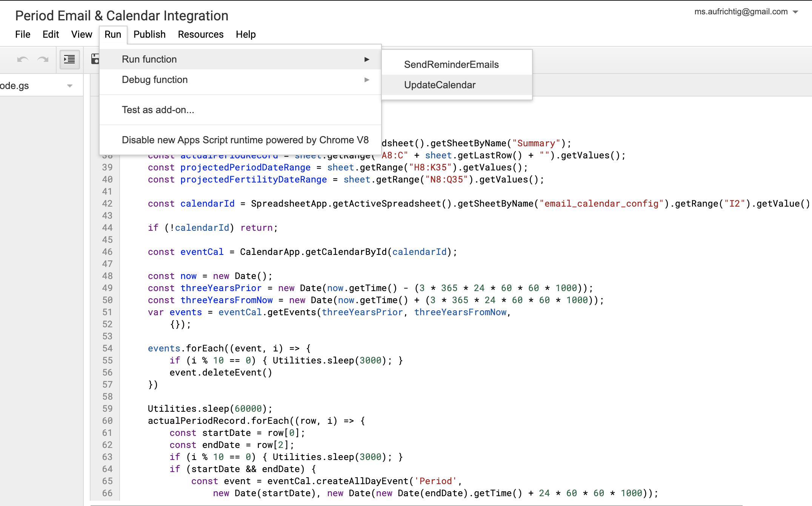Click the 'Period' string on line 65
The width and height of the screenshot is (812, 506).
[436, 481]
